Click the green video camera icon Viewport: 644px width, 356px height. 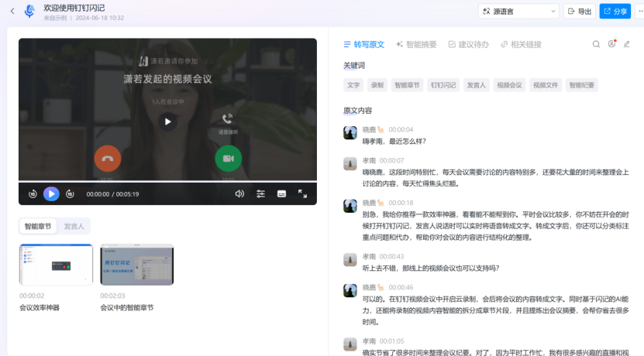(x=229, y=159)
